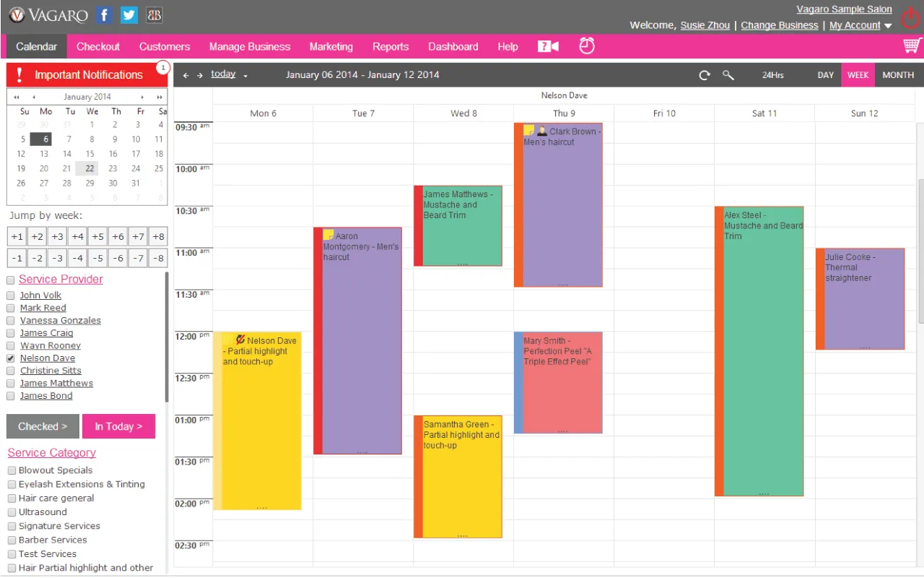Check the John Volk service provider box
Image resolution: width=924 pixels, height=578 pixels.
[x=11, y=296]
